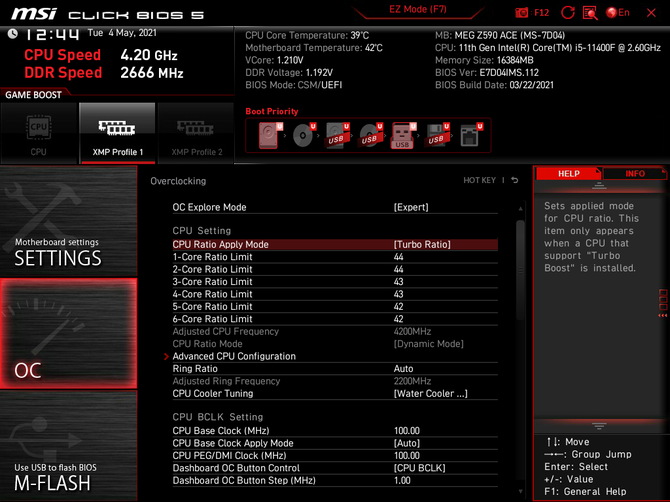This screenshot has height=502, width=670.
Task: Switch to the HELP tab
Action: pyautogui.click(x=568, y=173)
